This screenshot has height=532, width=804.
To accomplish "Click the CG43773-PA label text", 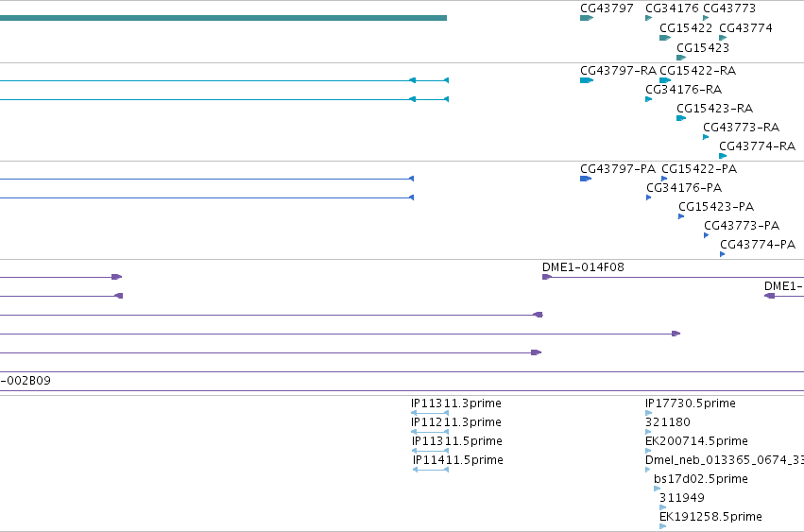I will (x=742, y=226).
